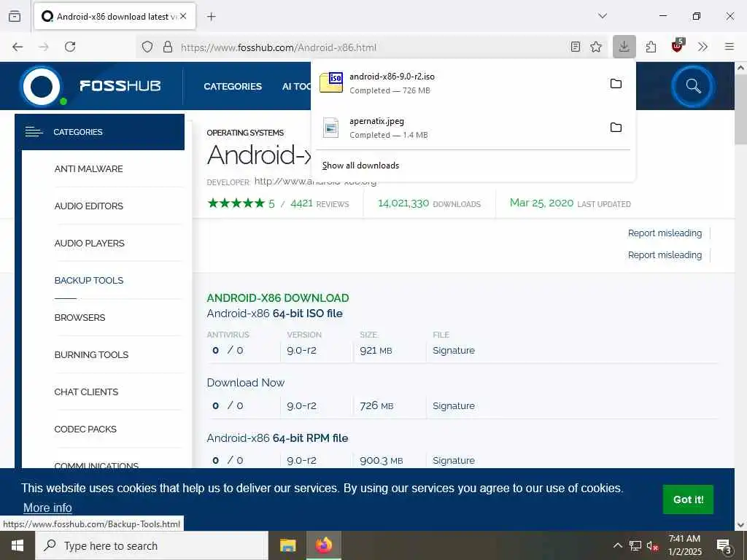Screen dimensions: 747x560
Task: Open CATEGORIES in top navigation bar
Action: (x=233, y=86)
